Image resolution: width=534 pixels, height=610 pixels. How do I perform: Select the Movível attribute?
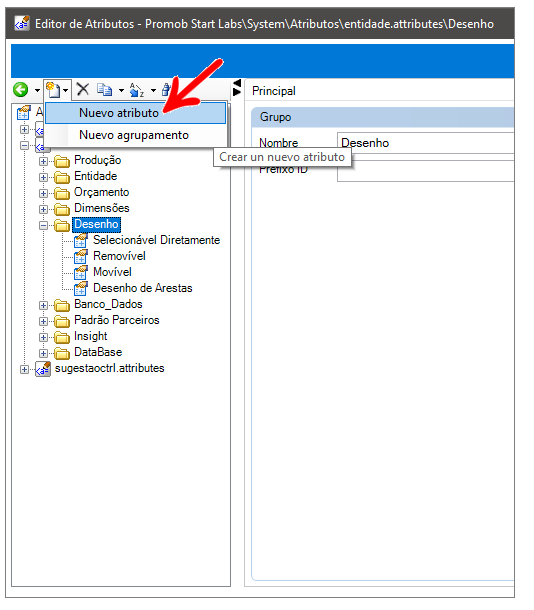click(x=112, y=272)
